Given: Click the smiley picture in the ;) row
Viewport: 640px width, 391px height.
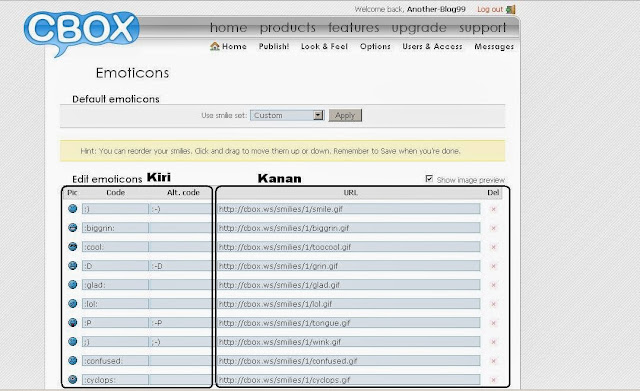Looking at the screenshot, I should 73,342.
